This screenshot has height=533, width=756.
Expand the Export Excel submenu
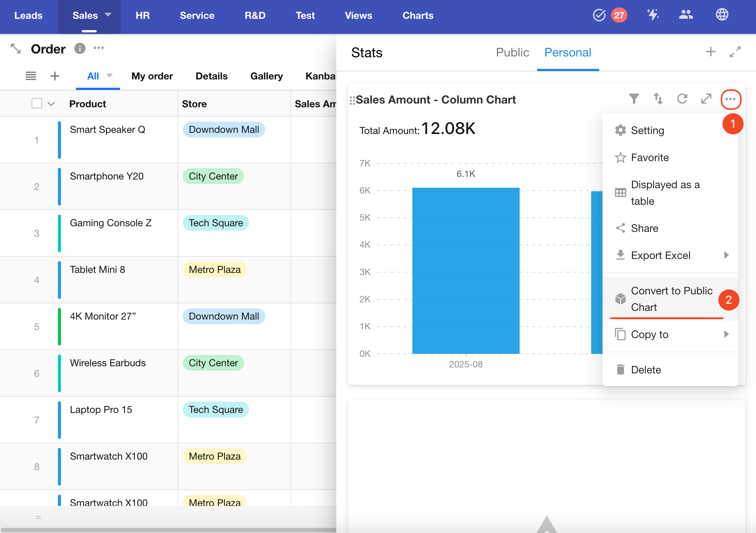(726, 255)
